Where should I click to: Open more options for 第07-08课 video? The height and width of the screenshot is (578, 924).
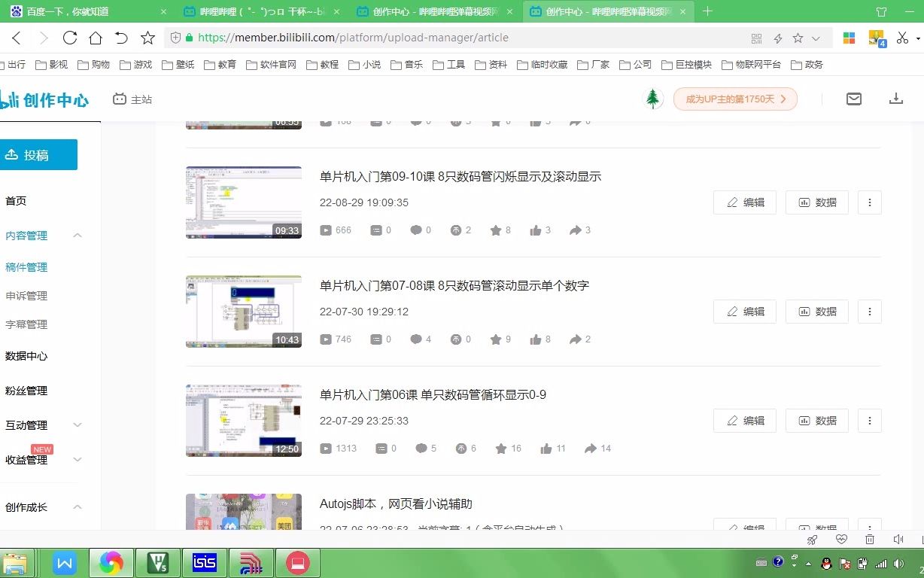click(x=870, y=312)
